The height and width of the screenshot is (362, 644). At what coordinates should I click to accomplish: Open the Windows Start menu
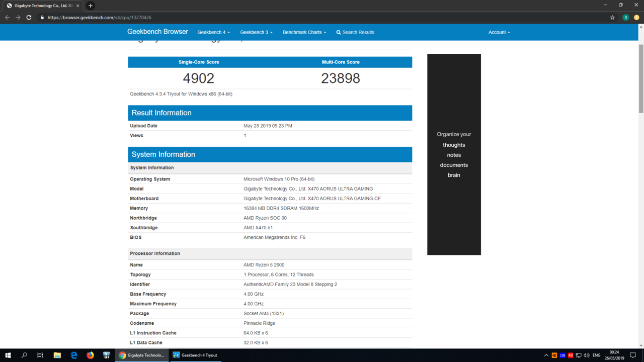pyautogui.click(x=8, y=355)
